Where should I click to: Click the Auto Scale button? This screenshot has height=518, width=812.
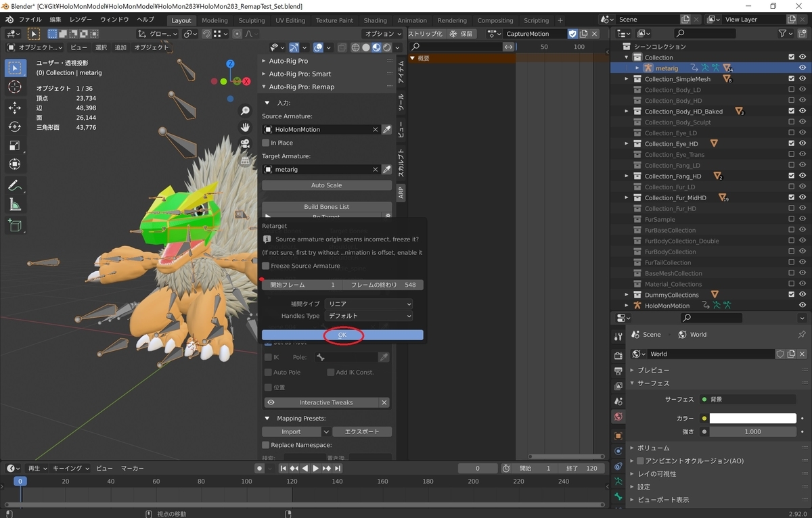click(327, 185)
